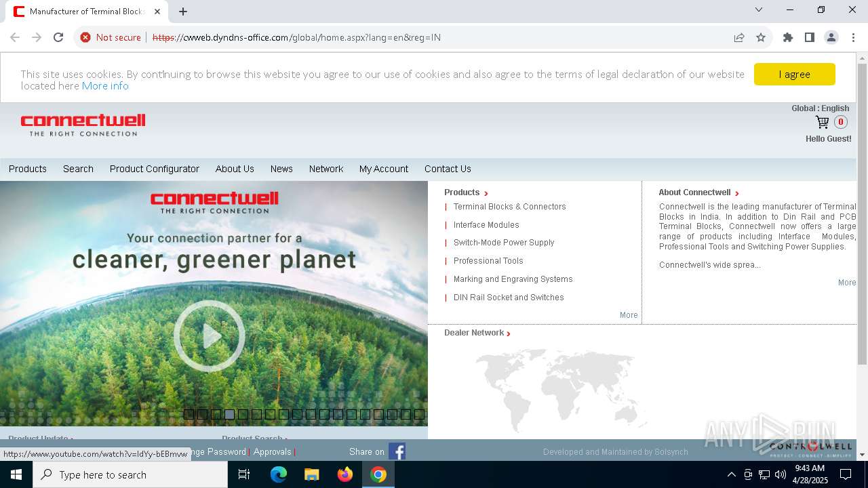Open the notification center icon

click(846, 474)
